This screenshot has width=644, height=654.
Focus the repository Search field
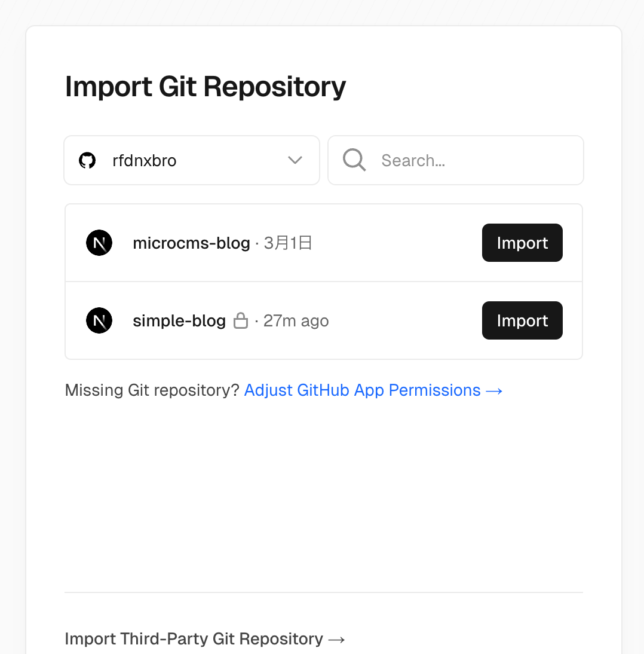(456, 160)
